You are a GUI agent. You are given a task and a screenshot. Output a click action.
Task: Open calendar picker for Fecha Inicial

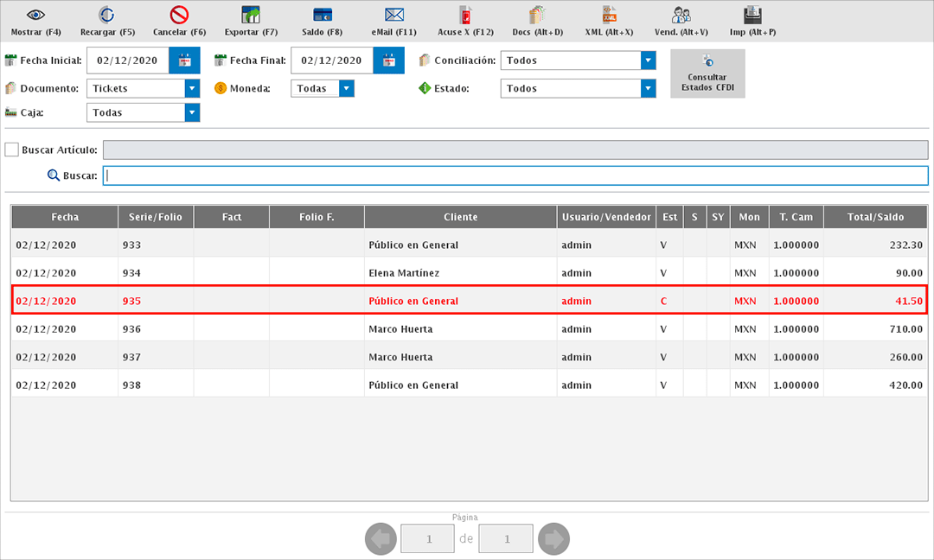point(184,60)
